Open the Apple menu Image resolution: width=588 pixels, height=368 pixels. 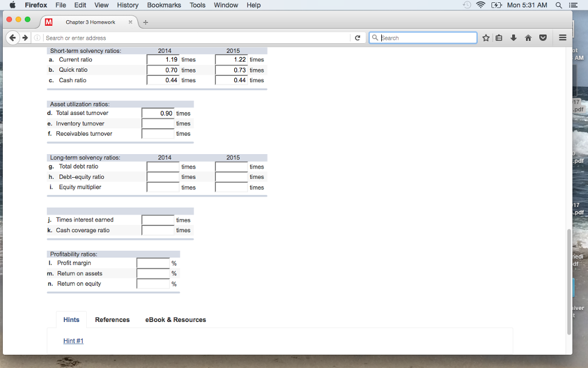(13, 5)
